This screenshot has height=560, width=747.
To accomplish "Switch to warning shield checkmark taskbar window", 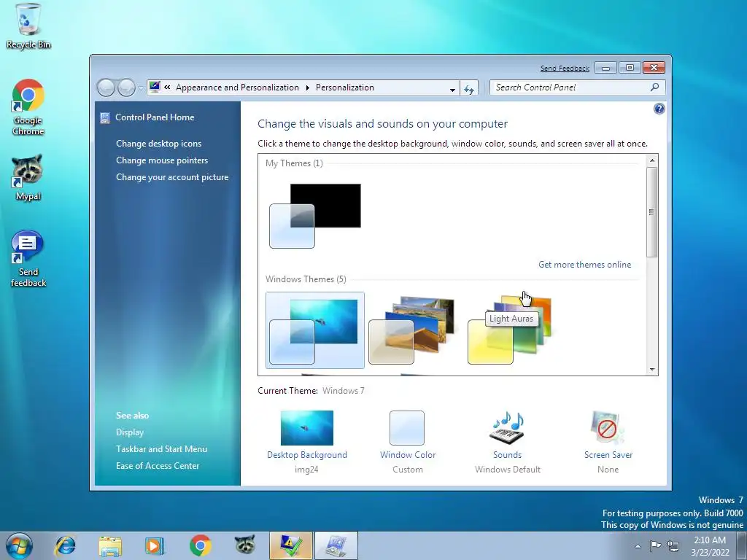I will click(x=290, y=545).
